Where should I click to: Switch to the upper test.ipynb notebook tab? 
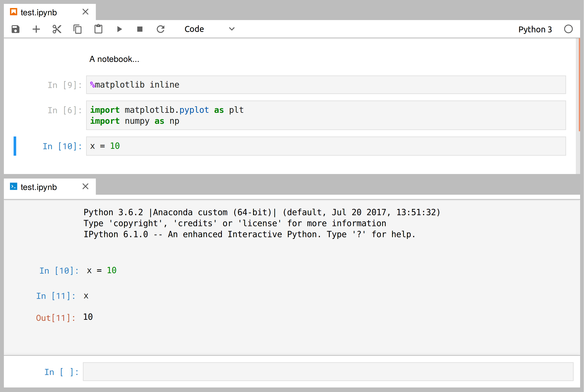[x=39, y=12]
